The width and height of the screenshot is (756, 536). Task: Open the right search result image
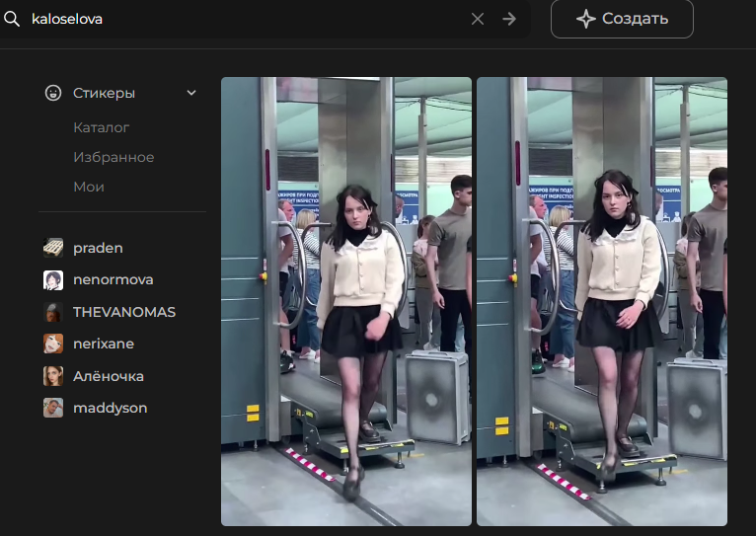click(602, 301)
